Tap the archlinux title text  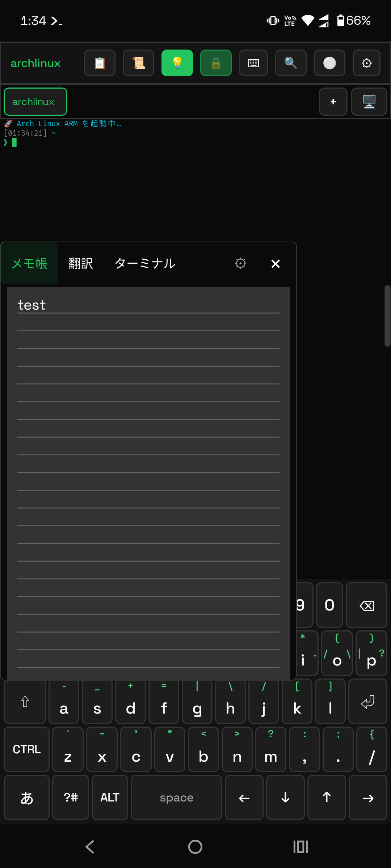[x=35, y=63]
